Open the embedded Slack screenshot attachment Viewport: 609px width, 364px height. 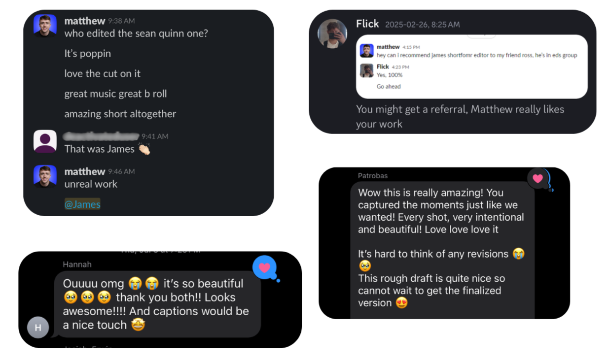coord(471,66)
